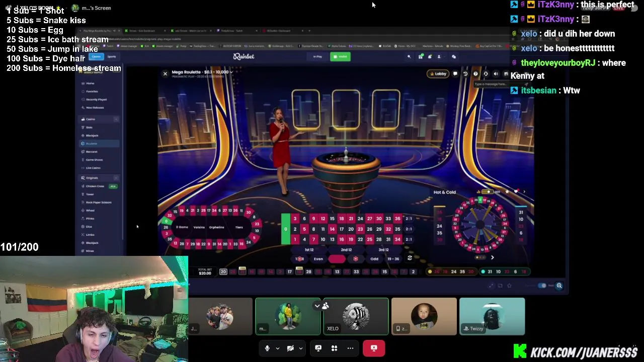Viewport: 644px width, 362px height.
Task: Click the In Play button
Action: 317,56
